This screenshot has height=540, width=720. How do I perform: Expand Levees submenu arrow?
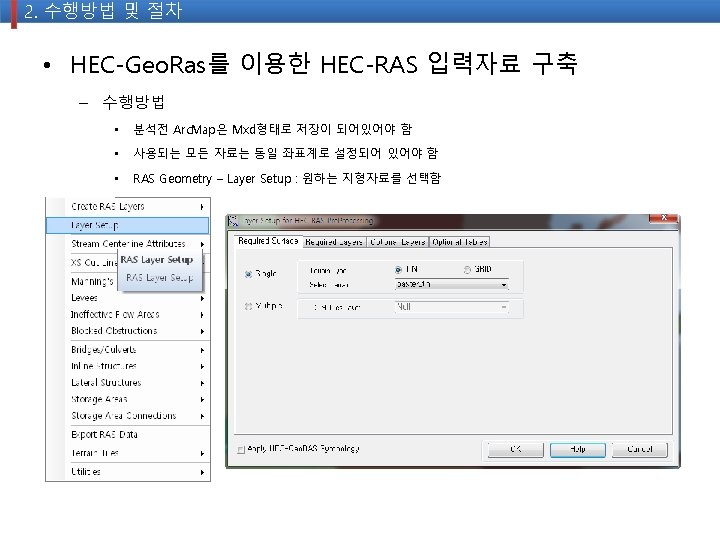(202, 298)
